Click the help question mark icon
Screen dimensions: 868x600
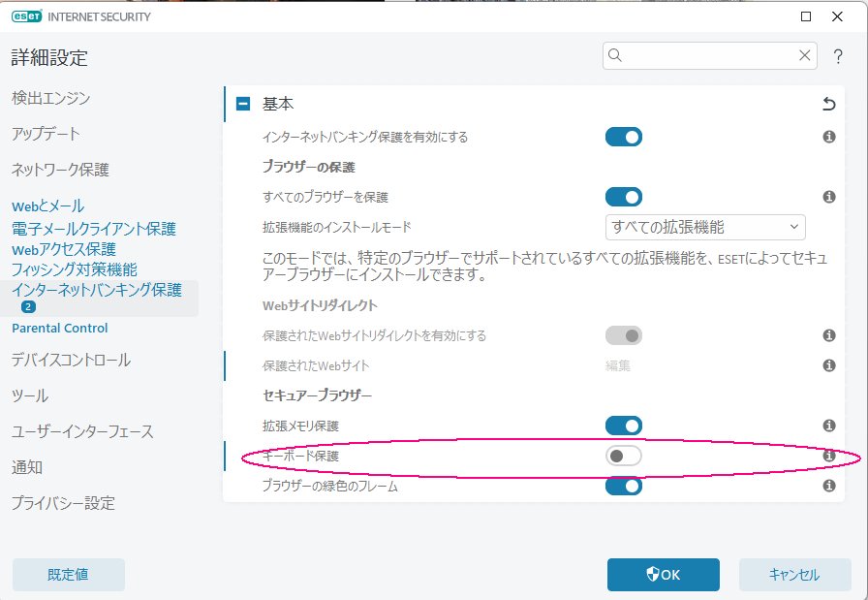838,56
